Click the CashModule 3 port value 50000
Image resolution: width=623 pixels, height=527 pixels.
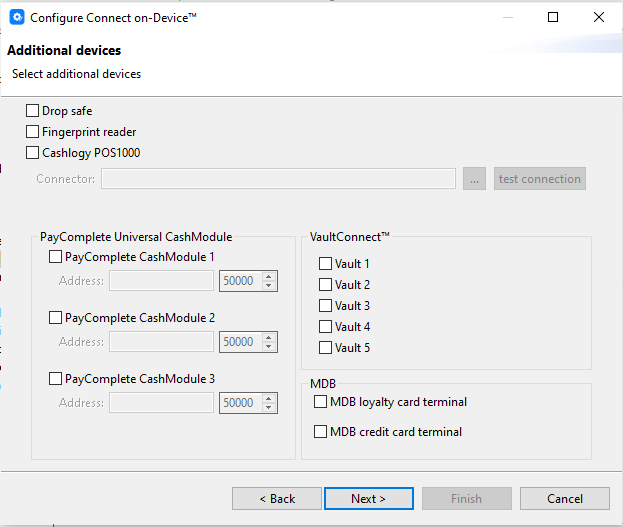tap(238, 403)
